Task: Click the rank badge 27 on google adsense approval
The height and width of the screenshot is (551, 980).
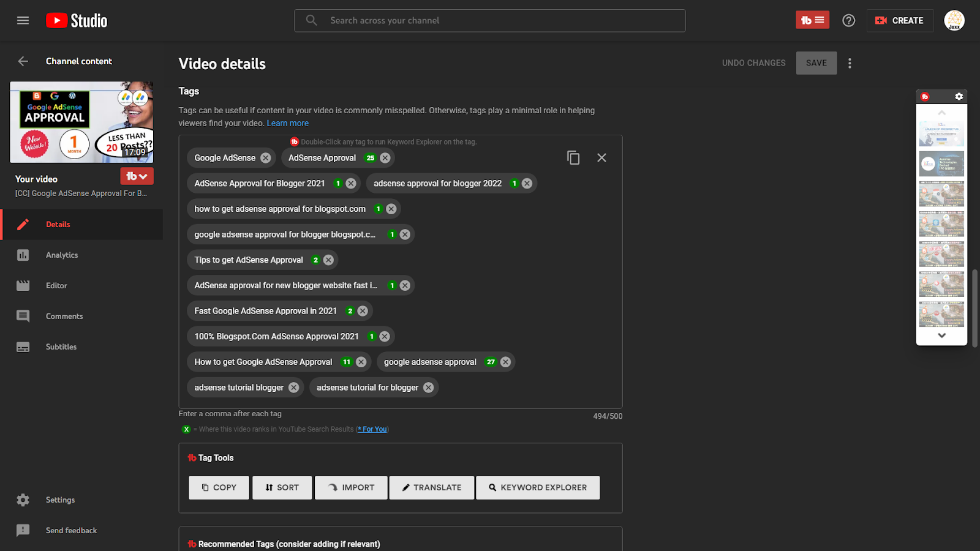Action: coord(491,362)
